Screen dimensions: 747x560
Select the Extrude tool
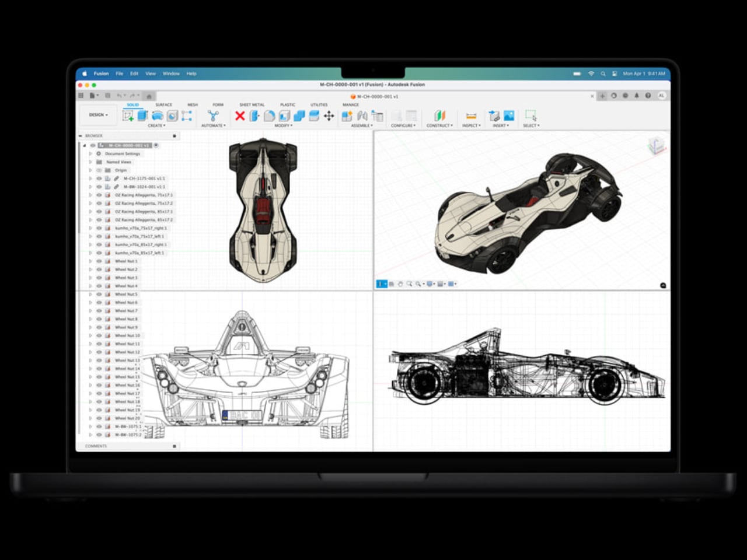pos(142,116)
